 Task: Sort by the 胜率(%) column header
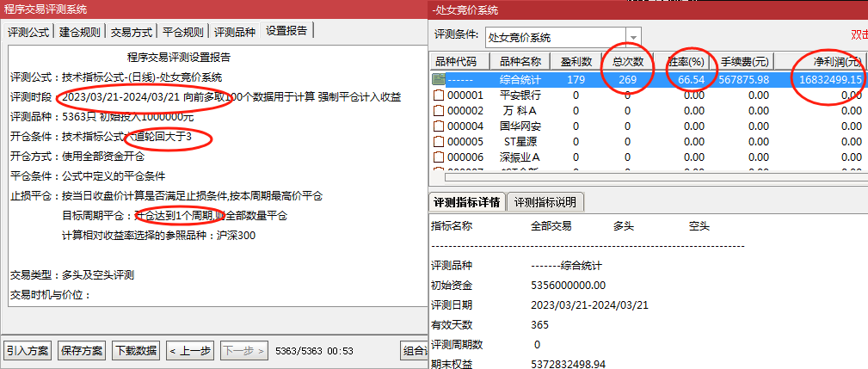click(683, 61)
